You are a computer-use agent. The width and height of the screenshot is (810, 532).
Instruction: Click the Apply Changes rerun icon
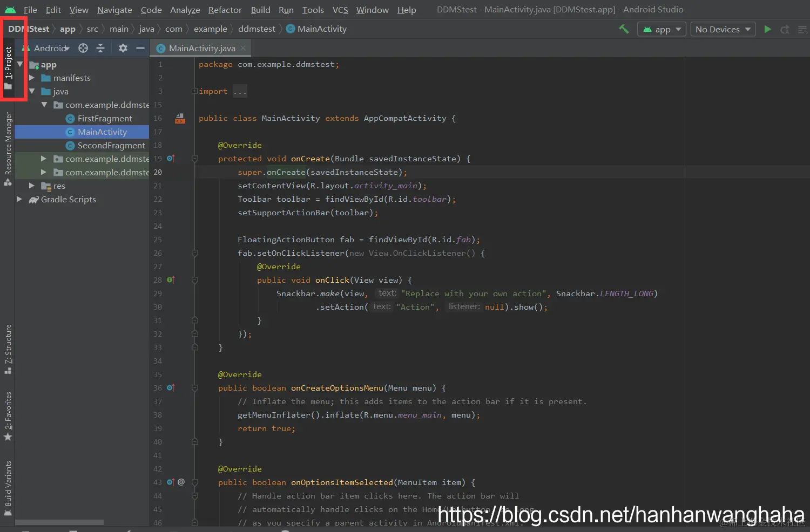(x=785, y=29)
